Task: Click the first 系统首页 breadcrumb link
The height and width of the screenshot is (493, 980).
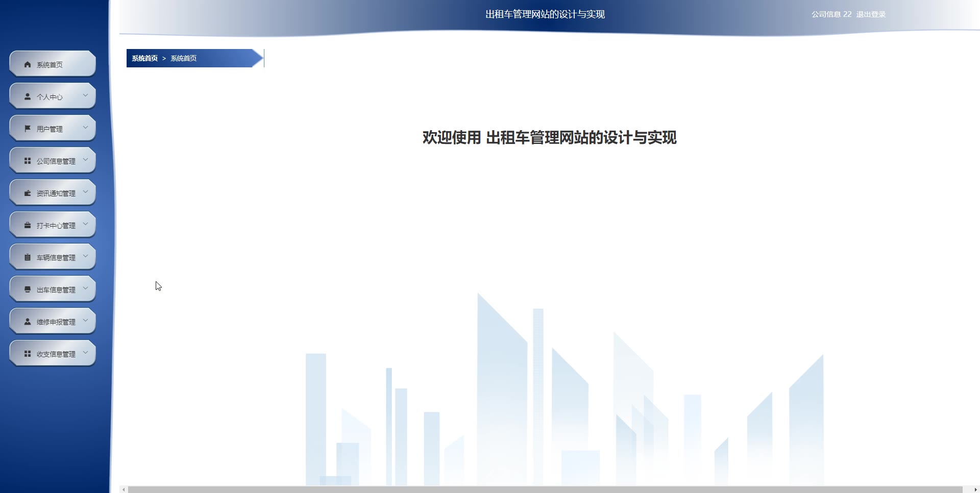Action: [145, 58]
